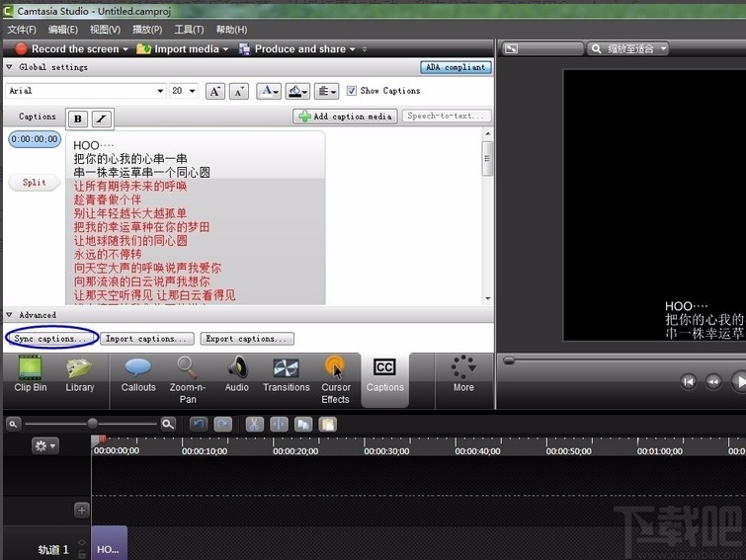This screenshot has width=746, height=560.
Task: Click Import media button
Action: (x=178, y=49)
